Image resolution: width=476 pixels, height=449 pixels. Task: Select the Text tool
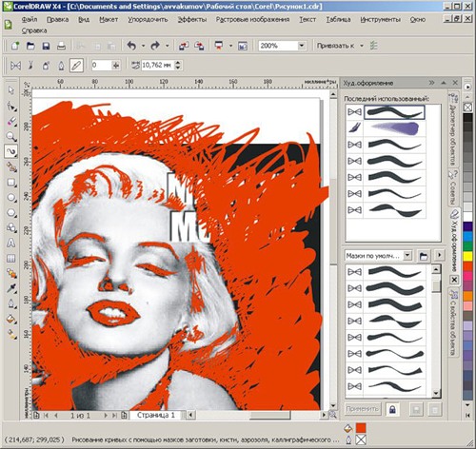pyautogui.click(x=11, y=244)
